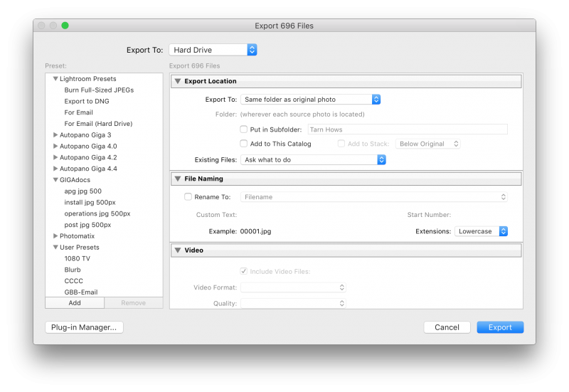This screenshot has height=392, width=569.
Task: Collapse the User Presets folder arrow
Action: point(55,248)
